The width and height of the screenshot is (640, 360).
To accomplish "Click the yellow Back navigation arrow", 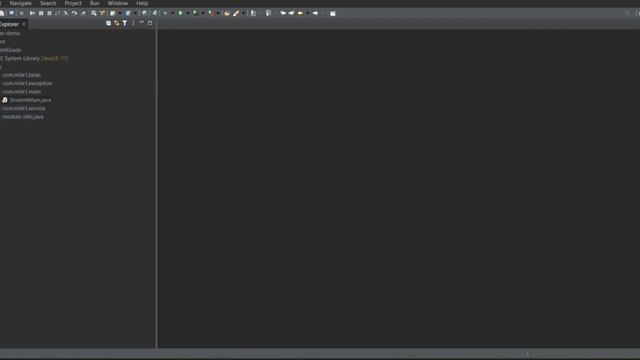I will pos(300,13).
